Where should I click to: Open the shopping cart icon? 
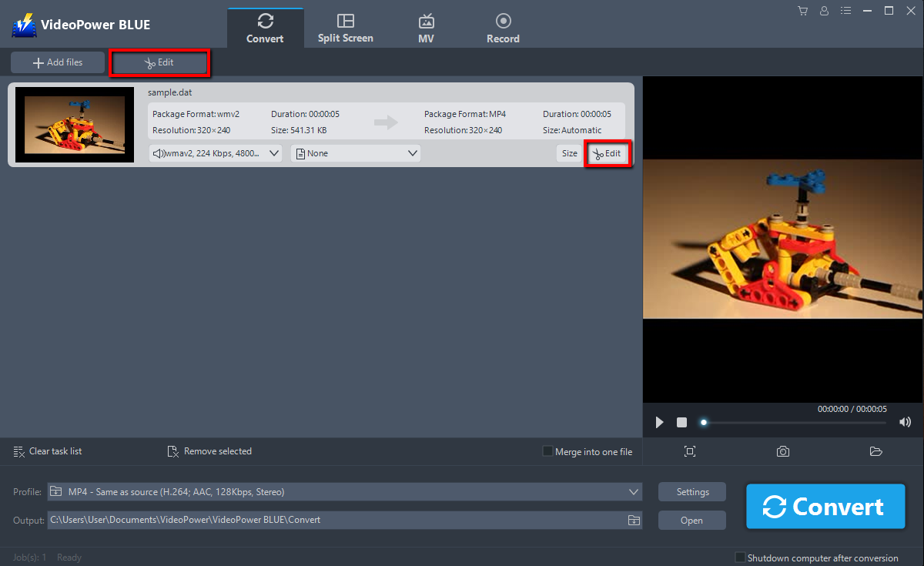[x=802, y=11]
